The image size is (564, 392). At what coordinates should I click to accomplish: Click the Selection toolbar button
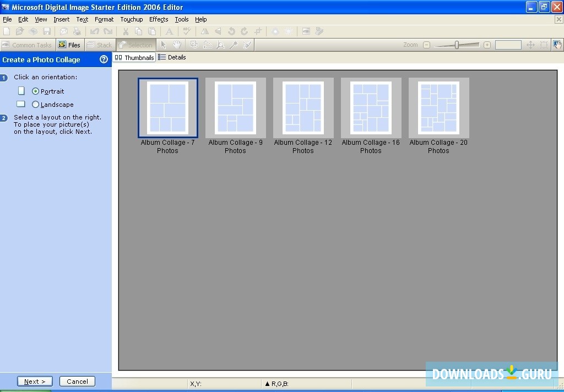pyautogui.click(x=136, y=45)
